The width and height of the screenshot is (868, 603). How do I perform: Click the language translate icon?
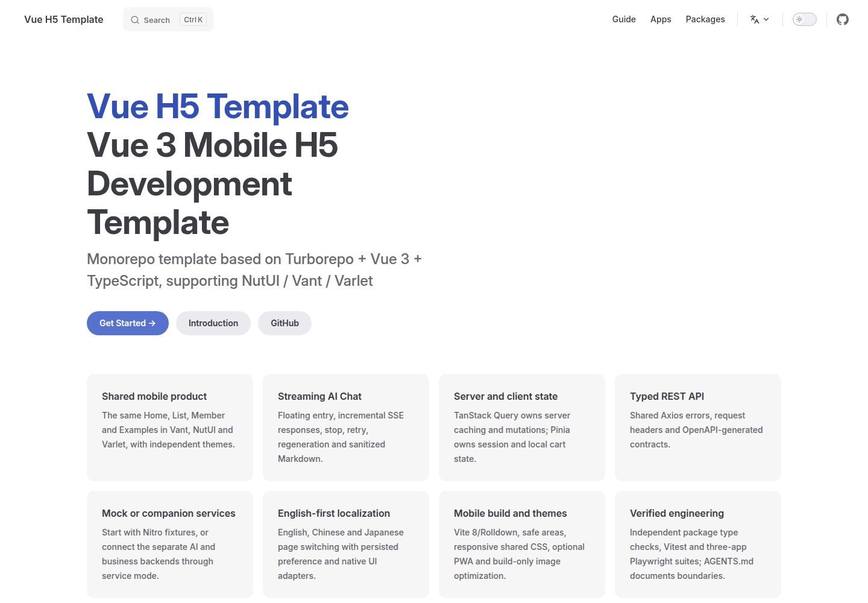(754, 19)
